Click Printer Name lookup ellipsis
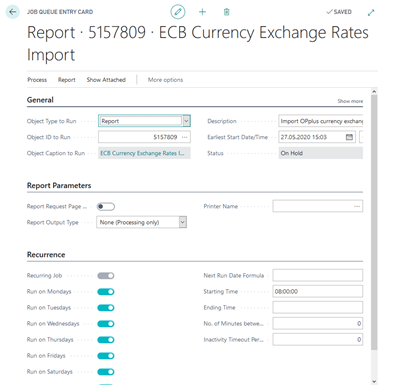The width and height of the screenshot is (406, 385). point(357,206)
